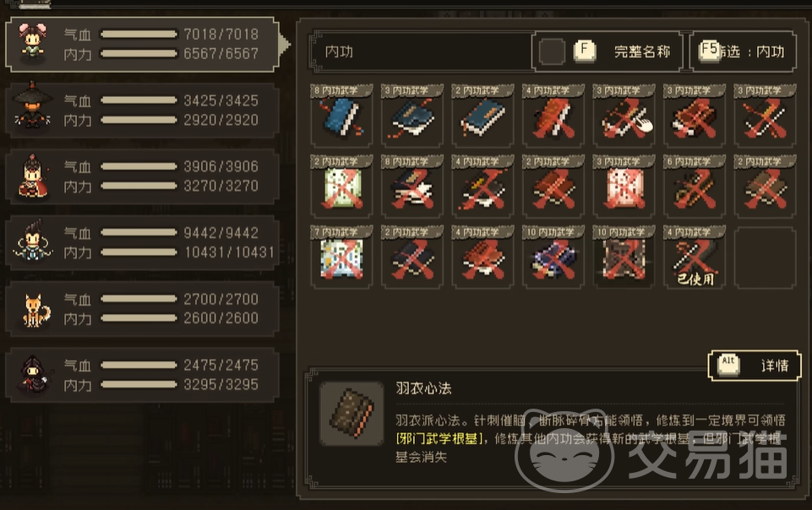
Task: Select the straw-hat character with 3425 health
Action: pos(143,110)
